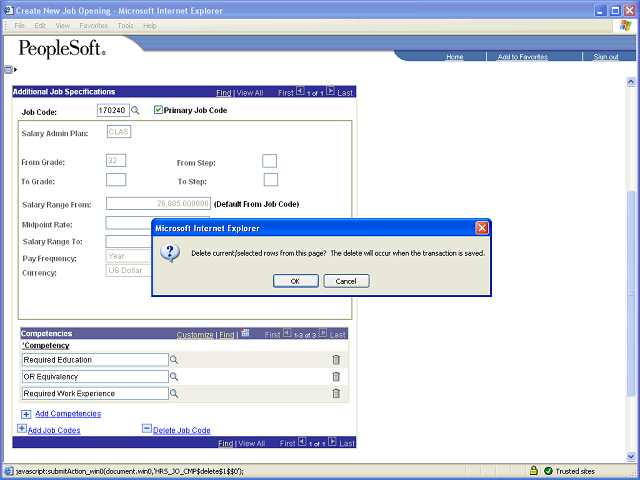Viewport: 640px width, 480px height.
Task: Close the Microsoft Internet Explorer dialog
Action: 482,228
